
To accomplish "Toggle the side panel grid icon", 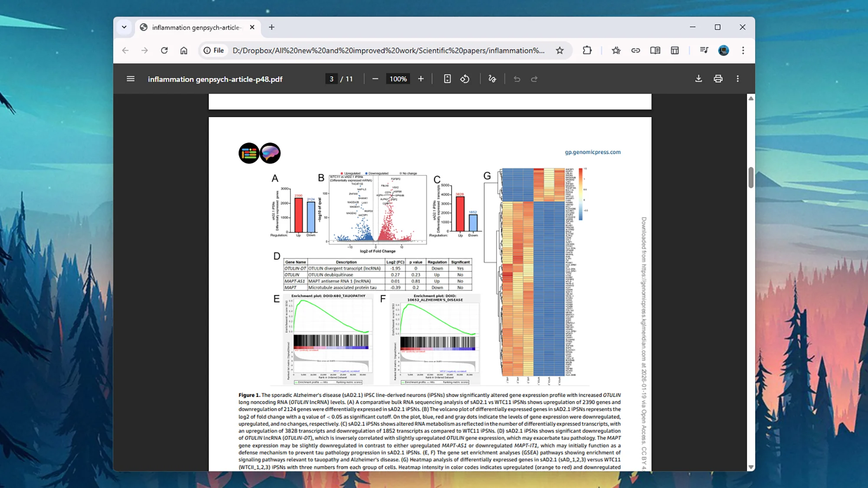I will [x=674, y=50].
